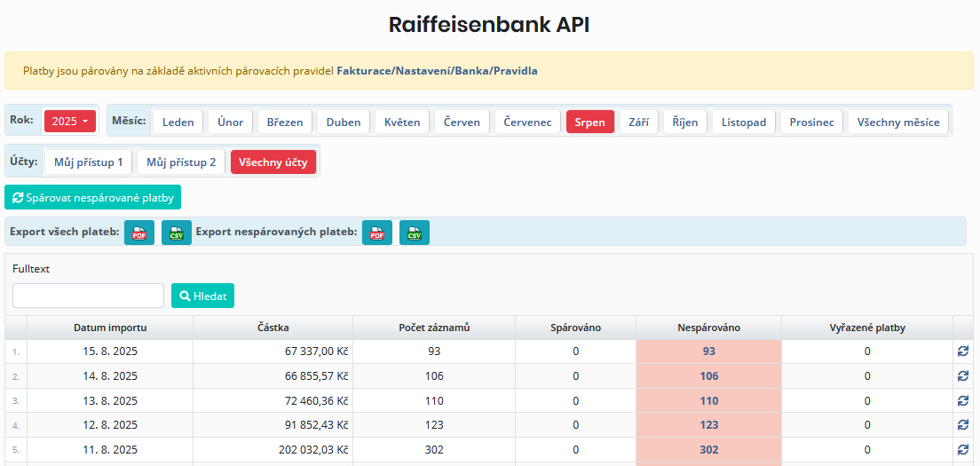Refresh pairing for 12. 8. 2025 row
This screenshot has width=980, height=466.
click(x=963, y=425)
